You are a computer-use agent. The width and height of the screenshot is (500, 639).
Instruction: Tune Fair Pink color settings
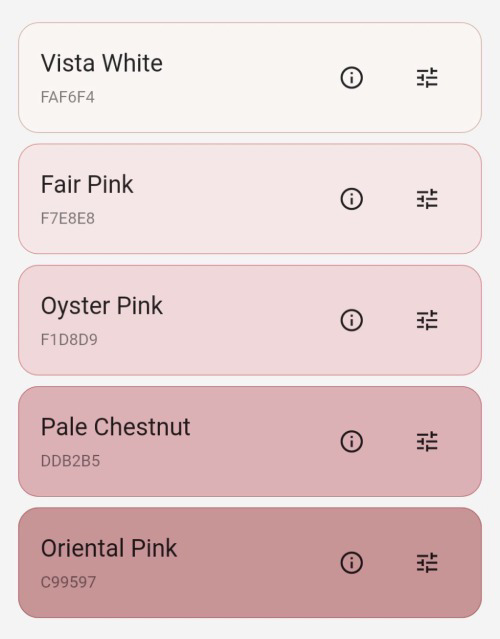click(x=427, y=199)
